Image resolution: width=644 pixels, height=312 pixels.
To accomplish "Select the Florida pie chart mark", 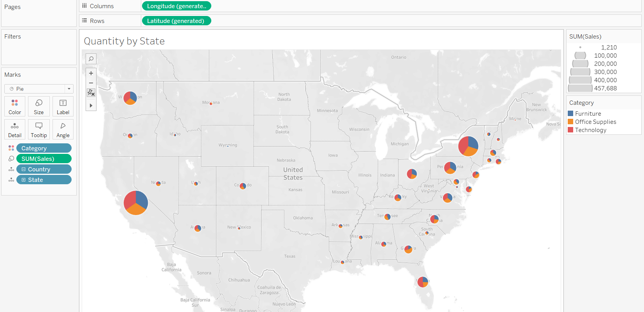I will click(x=423, y=282).
